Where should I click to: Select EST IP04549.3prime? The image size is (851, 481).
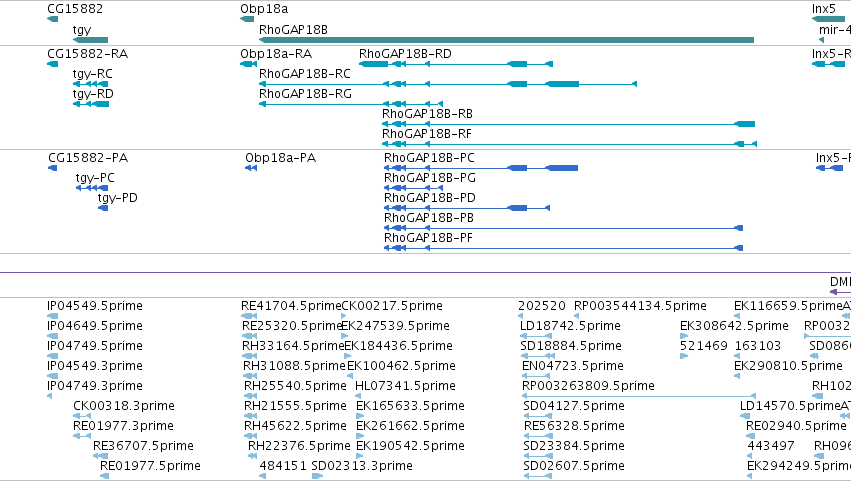(95, 366)
